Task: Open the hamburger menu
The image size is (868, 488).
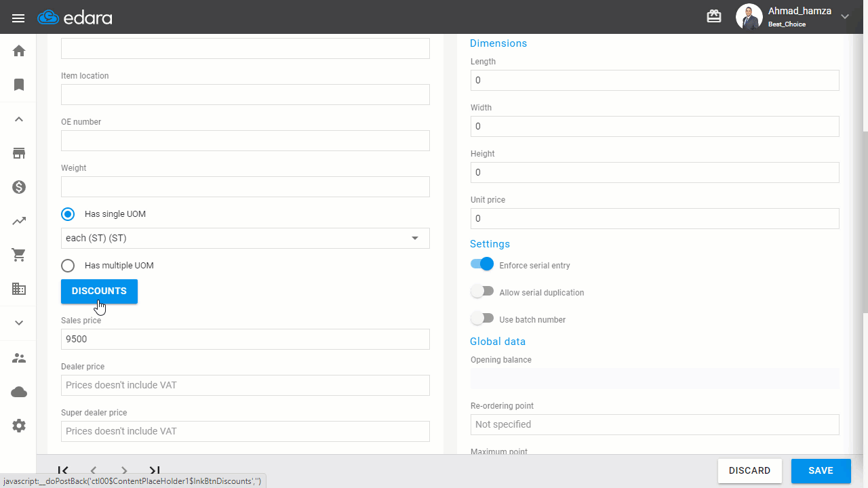Action: click(x=18, y=18)
